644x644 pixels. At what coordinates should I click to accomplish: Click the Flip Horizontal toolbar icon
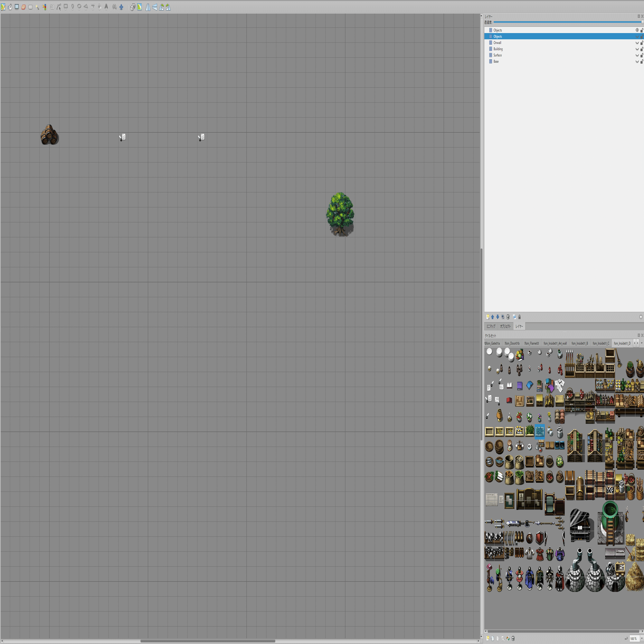[148, 7]
